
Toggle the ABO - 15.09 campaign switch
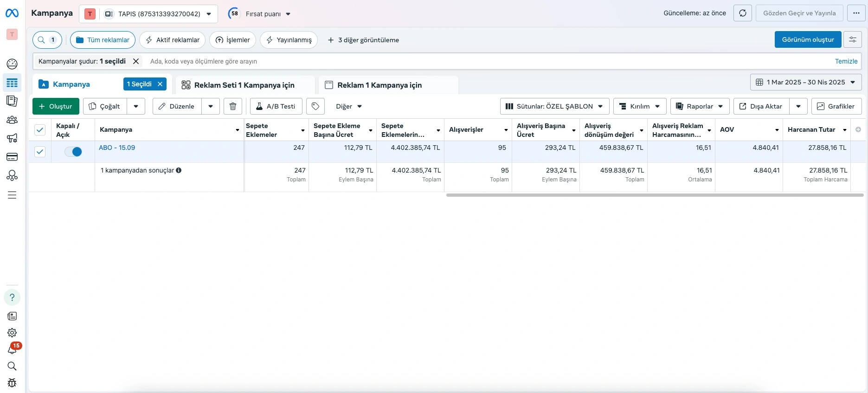click(x=73, y=152)
